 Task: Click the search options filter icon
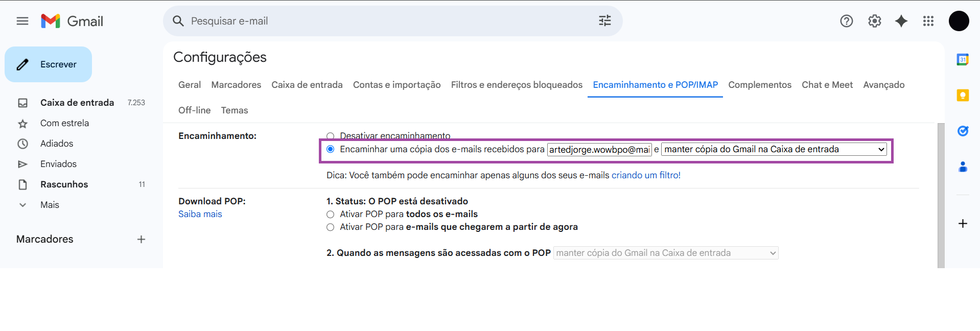[604, 21]
